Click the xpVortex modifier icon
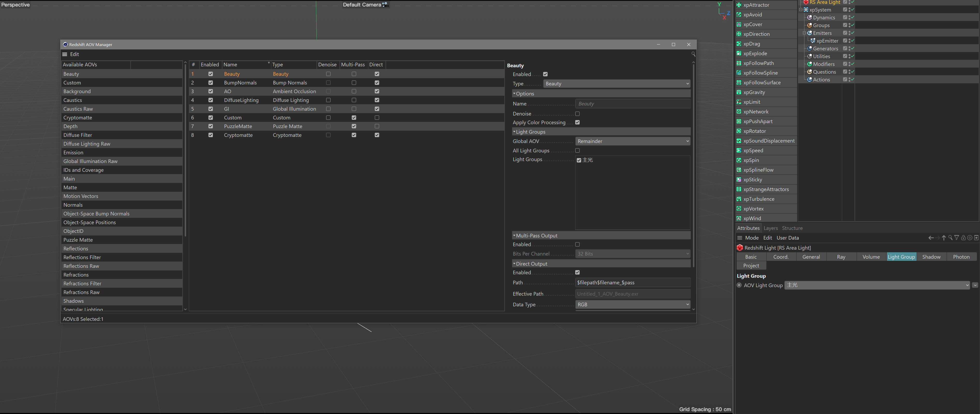The width and height of the screenshot is (980, 414). pos(738,209)
